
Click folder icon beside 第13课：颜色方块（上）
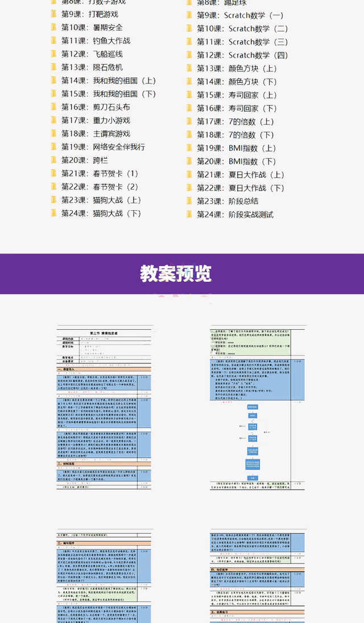[189, 68]
